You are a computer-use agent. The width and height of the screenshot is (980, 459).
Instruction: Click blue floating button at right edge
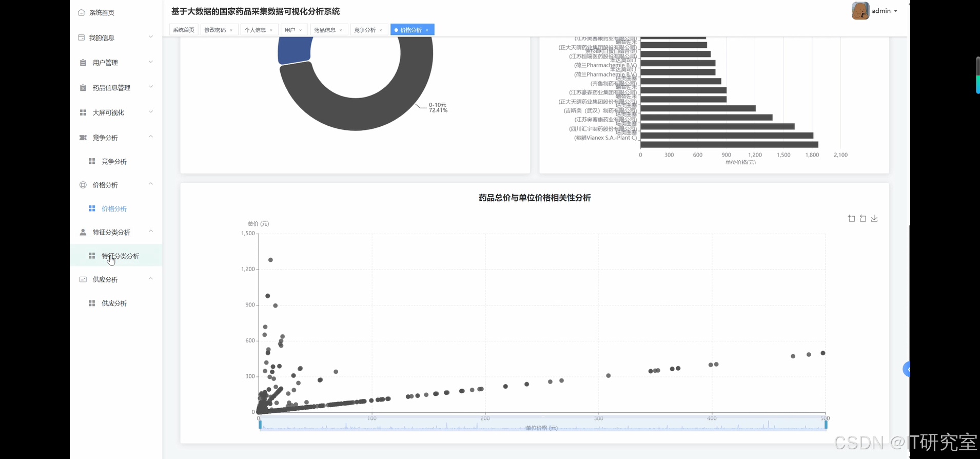(x=907, y=369)
